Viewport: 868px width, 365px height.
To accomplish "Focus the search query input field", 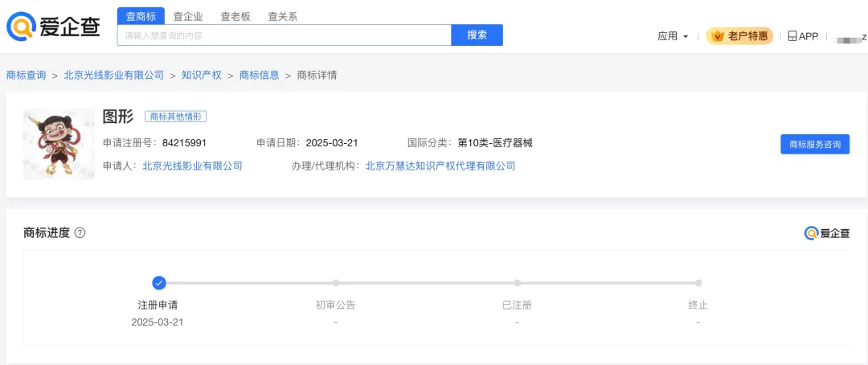I will [285, 35].
